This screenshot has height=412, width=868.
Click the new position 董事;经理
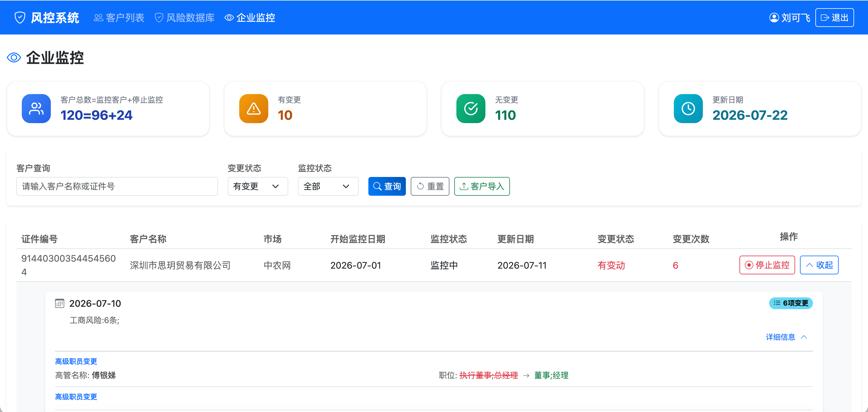[x=551, y=375]
